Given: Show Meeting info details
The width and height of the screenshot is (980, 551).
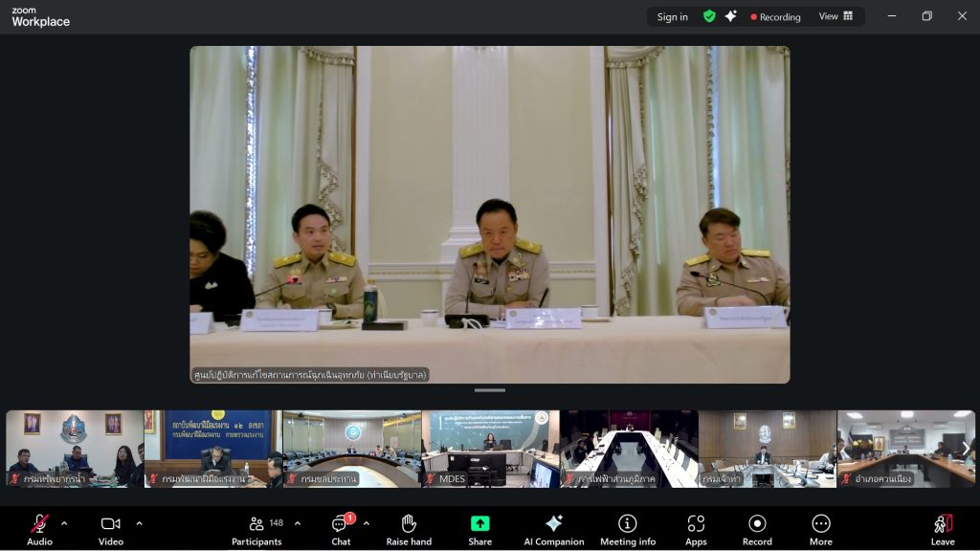Looking at the screenshot, I should (628, 529).
